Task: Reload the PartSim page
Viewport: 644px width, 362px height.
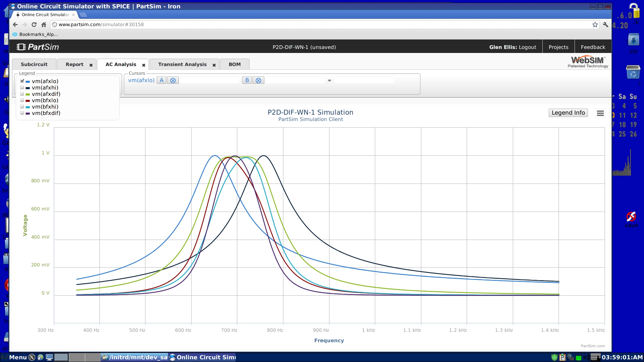Action: [34, 24]
